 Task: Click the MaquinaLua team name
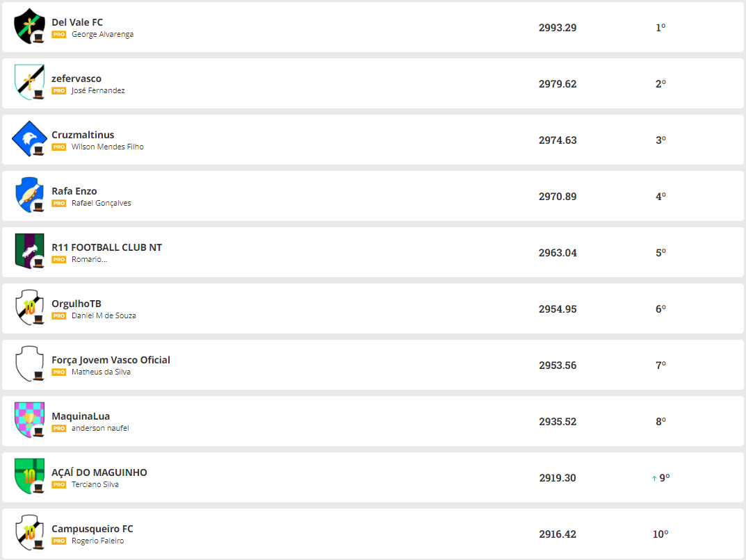coord(81,416)
